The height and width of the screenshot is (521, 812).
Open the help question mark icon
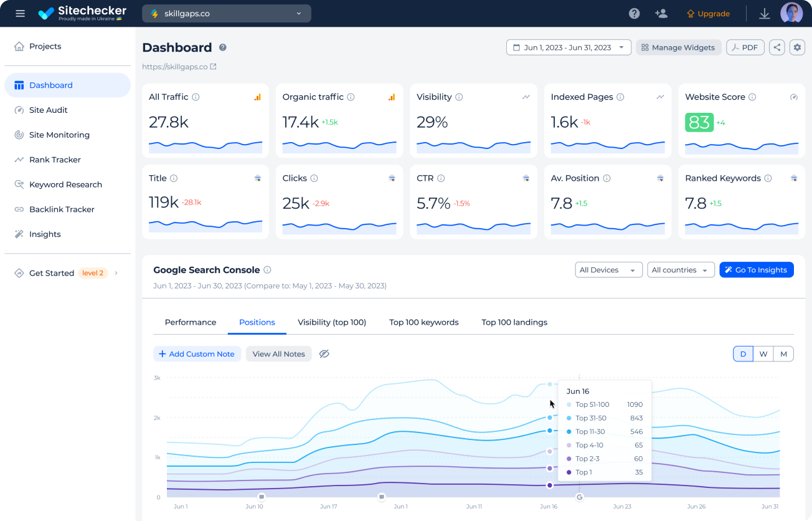(634, 14)
